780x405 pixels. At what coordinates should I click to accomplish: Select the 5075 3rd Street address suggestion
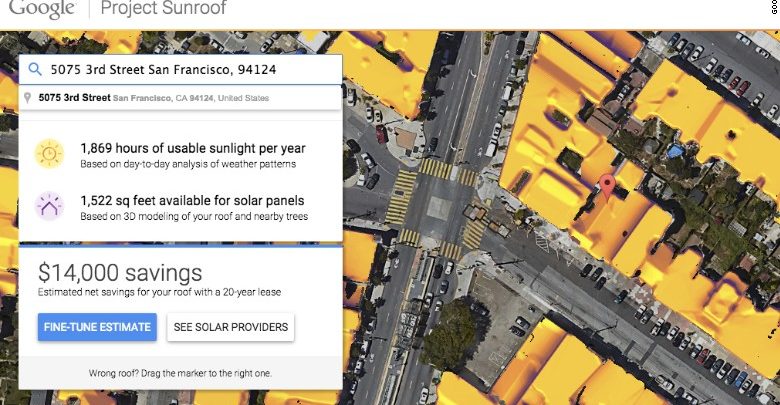[181, 98]
